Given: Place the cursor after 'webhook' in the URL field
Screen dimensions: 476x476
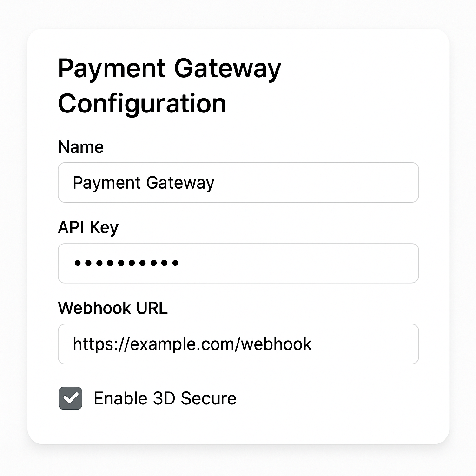Looking at the screenshot, I should point(313,344).
